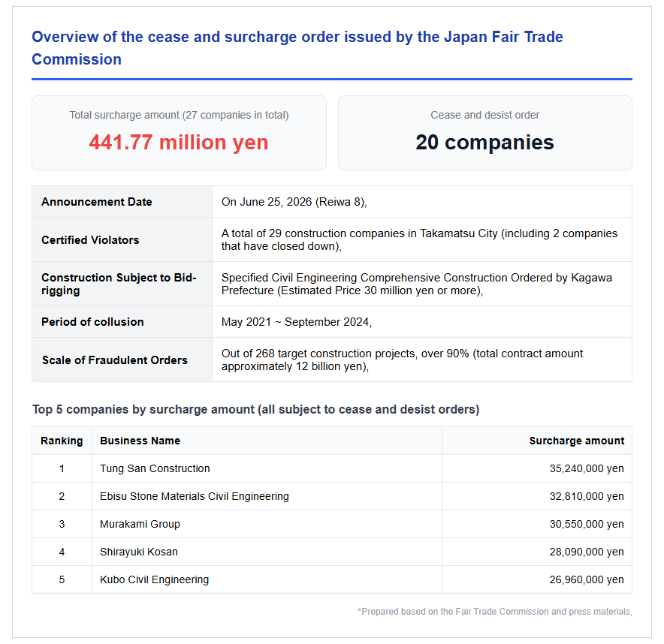Screen dimensions: 664x644
Task: Click the Surcharge amount column header
Action: (x=577, y=441)
